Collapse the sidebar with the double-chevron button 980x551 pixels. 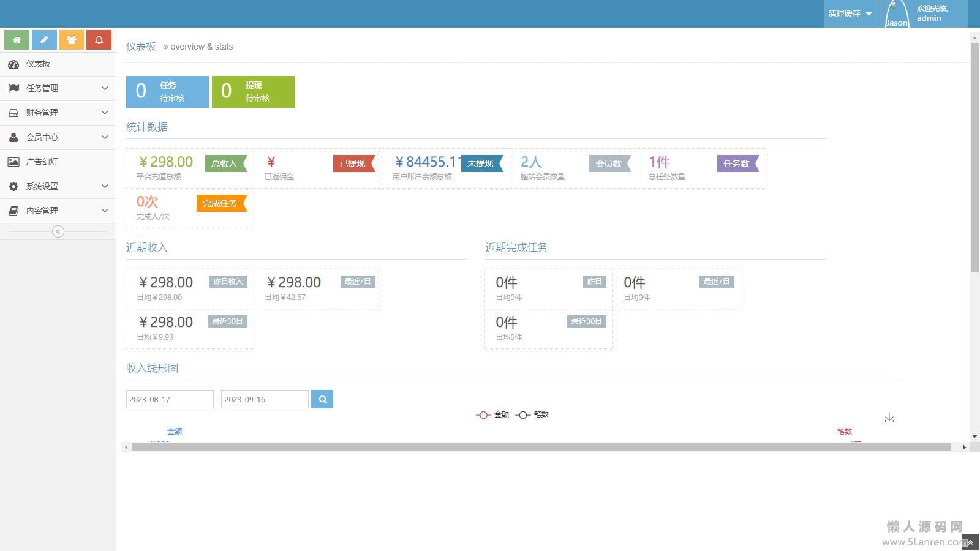click(58, 231)
